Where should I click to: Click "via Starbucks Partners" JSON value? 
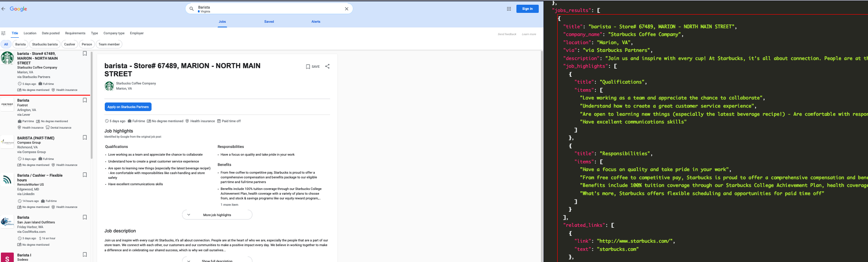(616, 50)
